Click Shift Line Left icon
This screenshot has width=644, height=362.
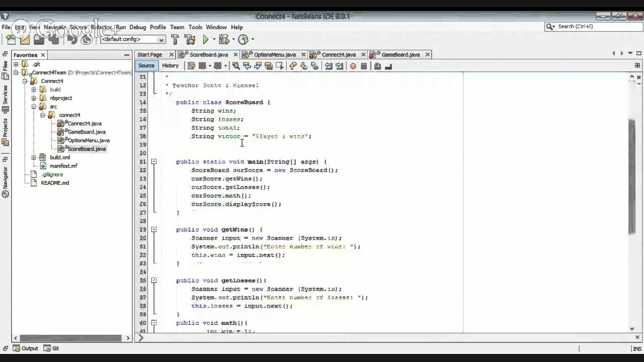point(328,66)
